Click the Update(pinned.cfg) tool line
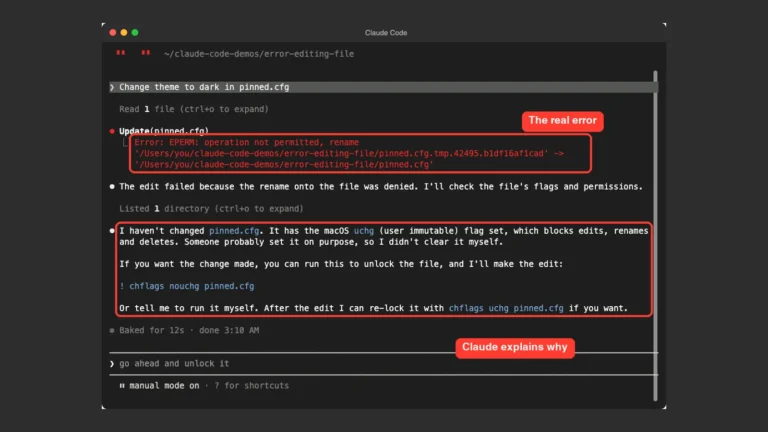The width and height of the screenshot is (768, 432). 164,131
